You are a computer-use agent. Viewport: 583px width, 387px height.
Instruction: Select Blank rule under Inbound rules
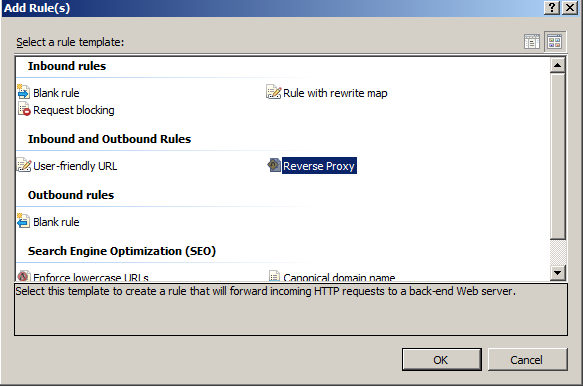[56, 93]
